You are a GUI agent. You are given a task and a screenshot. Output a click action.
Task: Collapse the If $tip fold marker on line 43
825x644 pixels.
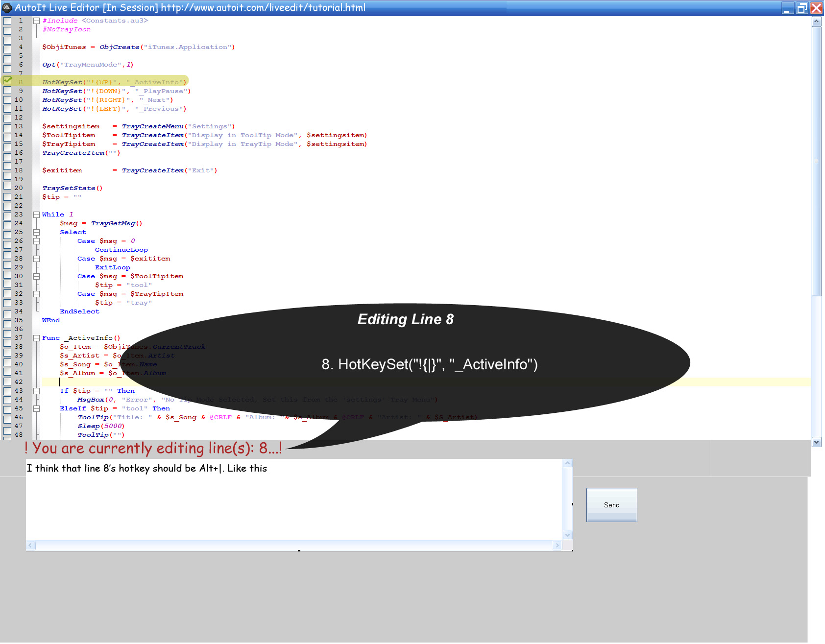(x=36, y=391)
